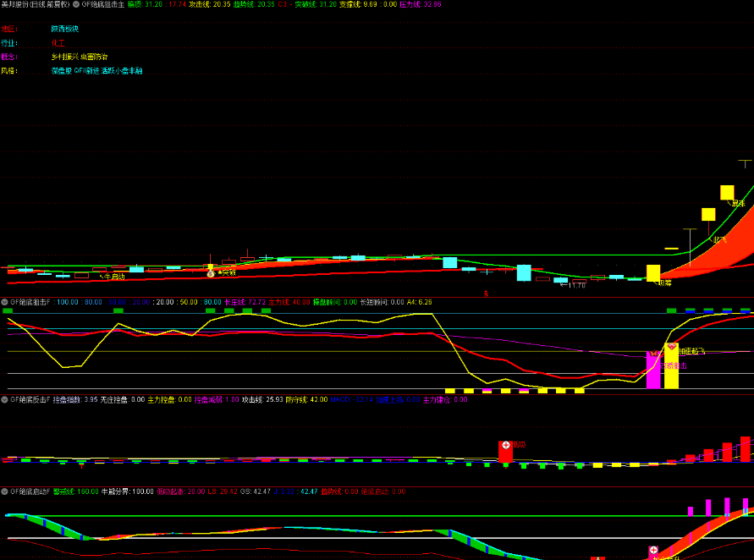Viewport: 754px width, 560px height.
Task: Click the money bag signal icon on chart
Action: coord(210,272)
